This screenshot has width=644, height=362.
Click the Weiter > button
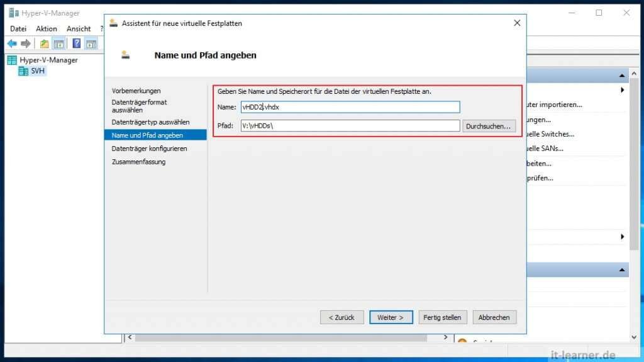click(391, 317)
